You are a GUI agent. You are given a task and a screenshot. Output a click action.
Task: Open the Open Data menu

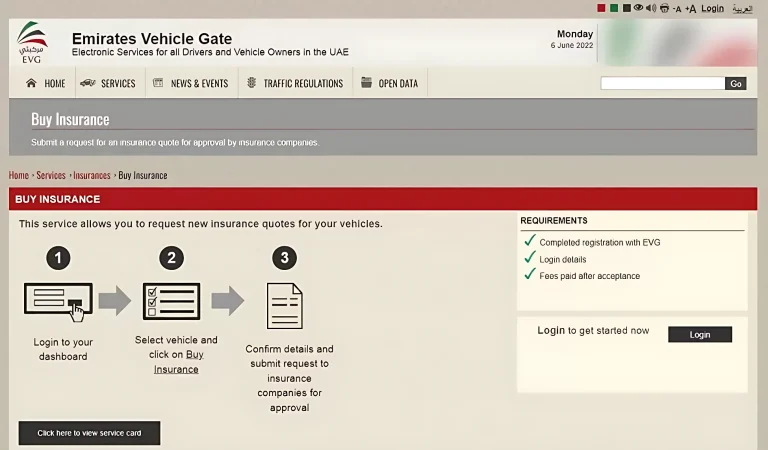coord(389,83)
